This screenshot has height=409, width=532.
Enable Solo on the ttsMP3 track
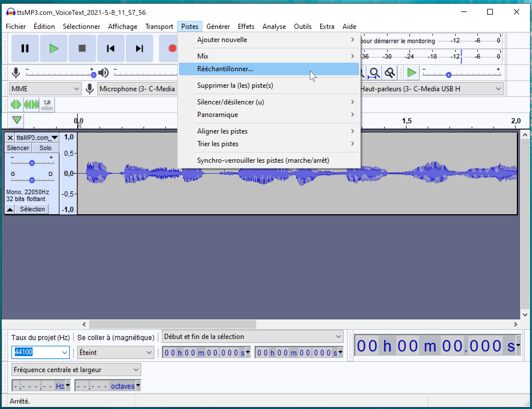[x=45, y=148]
